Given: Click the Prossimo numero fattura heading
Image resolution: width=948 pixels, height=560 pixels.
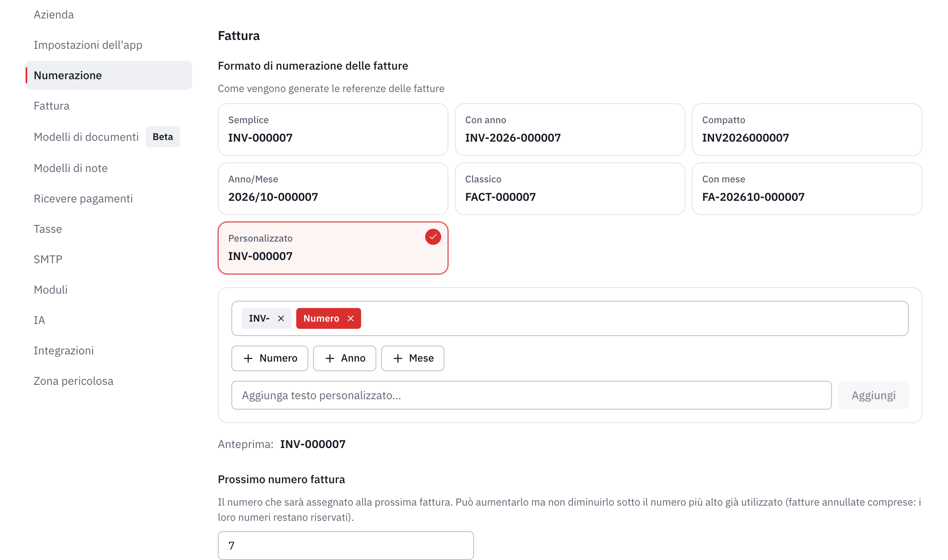Looking at the screenshot, I should point(281,479).
